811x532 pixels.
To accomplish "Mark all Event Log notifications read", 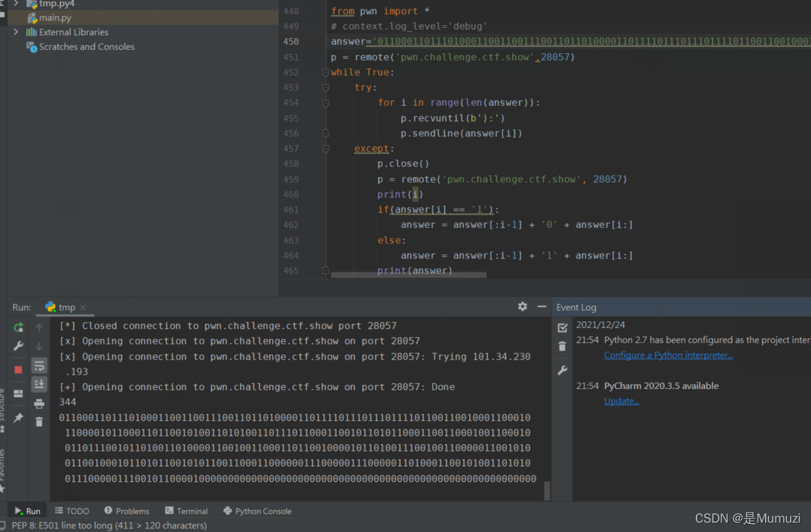I will coord(562,327).
